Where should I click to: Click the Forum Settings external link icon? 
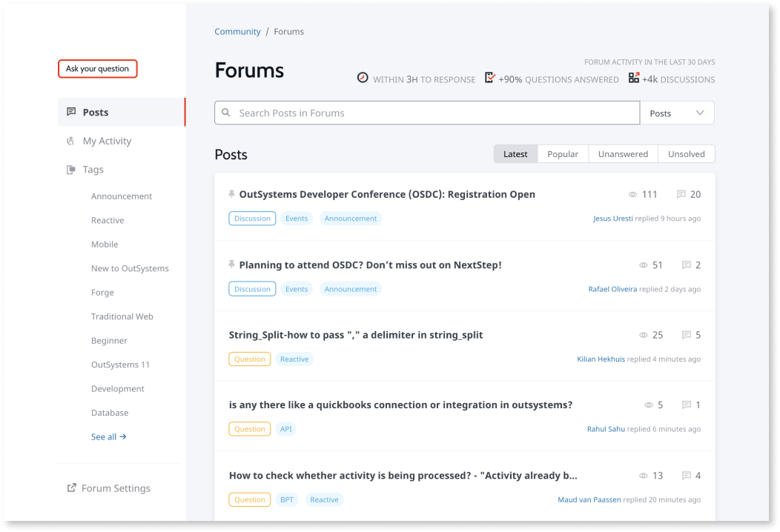coord(71,488)
